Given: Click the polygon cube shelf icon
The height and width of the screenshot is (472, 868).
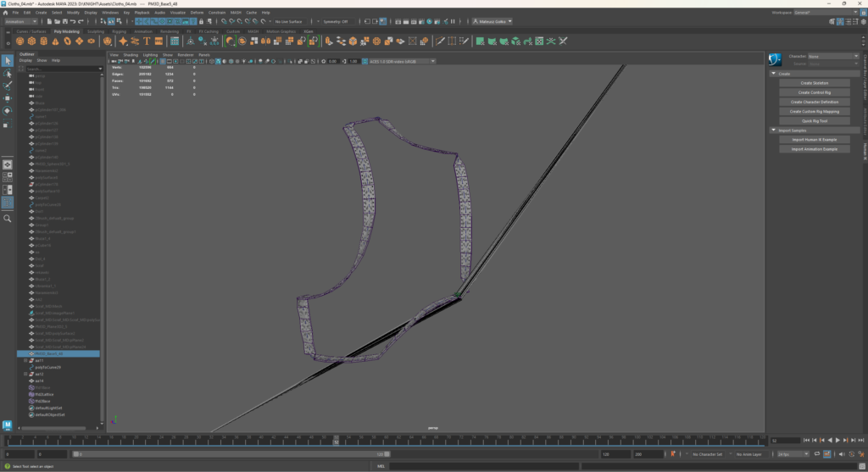Looking at the screenshot, I should (x=31, y=41).
